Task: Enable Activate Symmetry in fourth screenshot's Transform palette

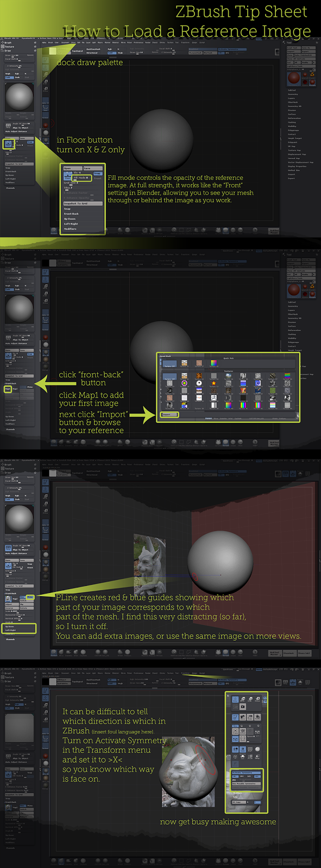Action: click(x=247, y=773)
